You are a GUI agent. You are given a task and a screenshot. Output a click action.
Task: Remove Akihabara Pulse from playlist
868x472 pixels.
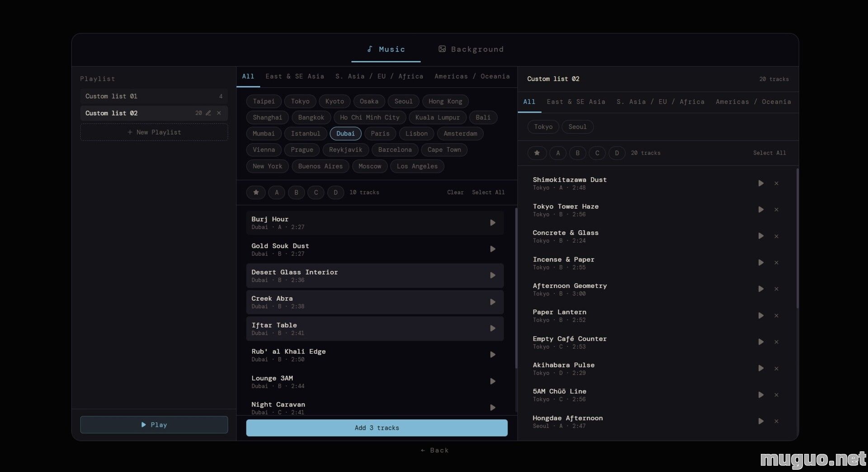pos(776,369)
